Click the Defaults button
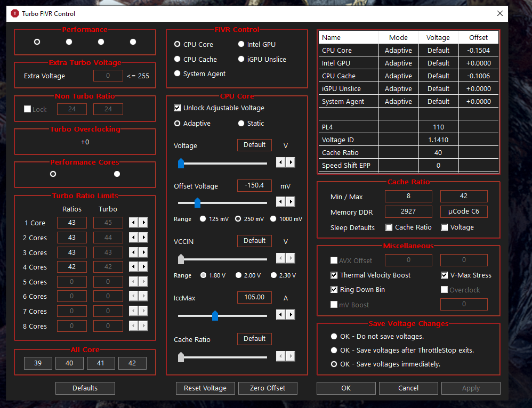Screen dimensions: 532x408 click(x=85, y=388)
